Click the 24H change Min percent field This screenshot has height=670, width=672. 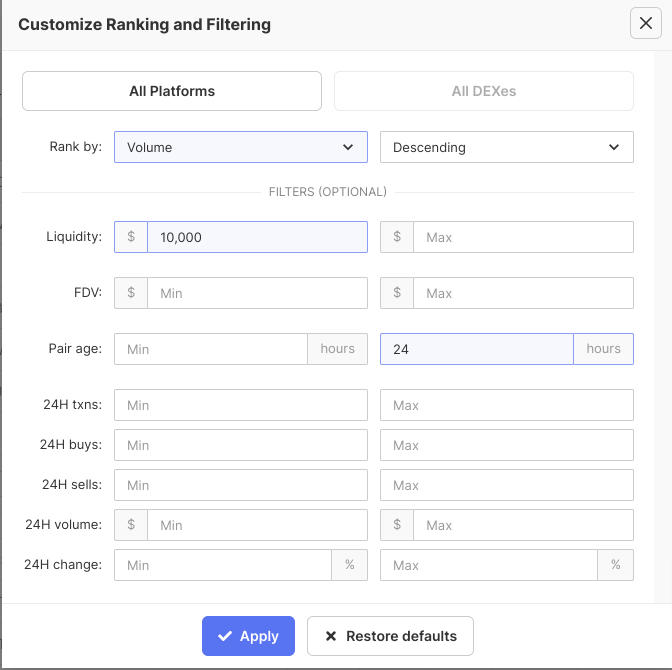coord(223,565)
